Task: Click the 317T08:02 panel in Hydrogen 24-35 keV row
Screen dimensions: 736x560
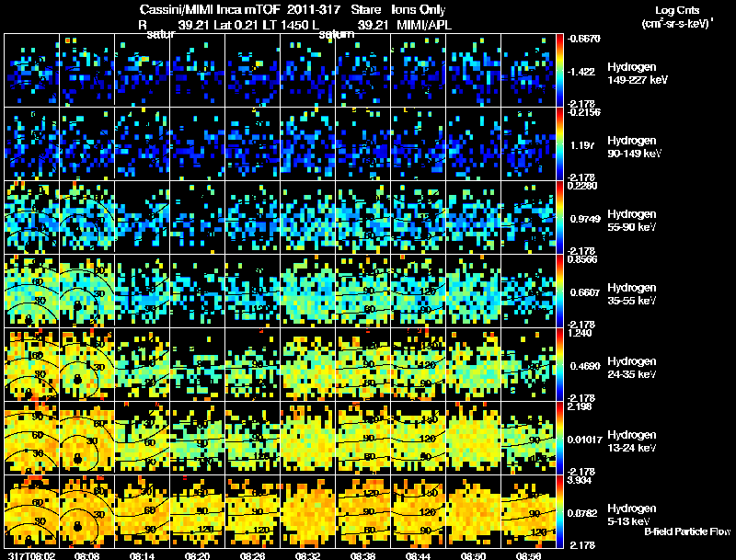Action: click(x=31, y=364)
